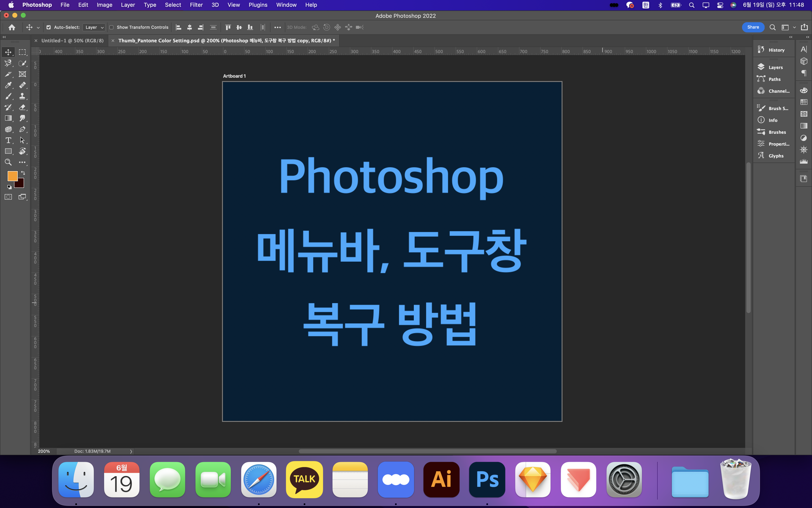
Task: Select the Smudge tool
Action: click(22, 118)
